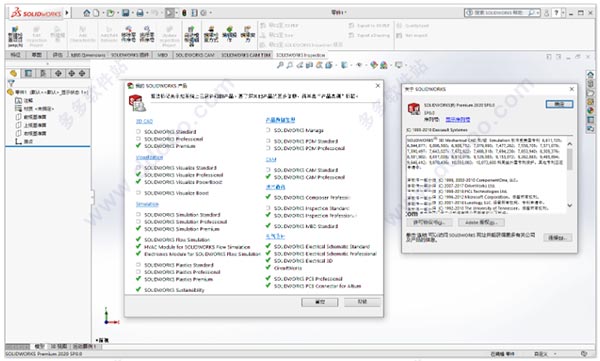Open Hide/Show Items eye icon
This screenshot has width=600, height=361.
(x=359, y=65)
